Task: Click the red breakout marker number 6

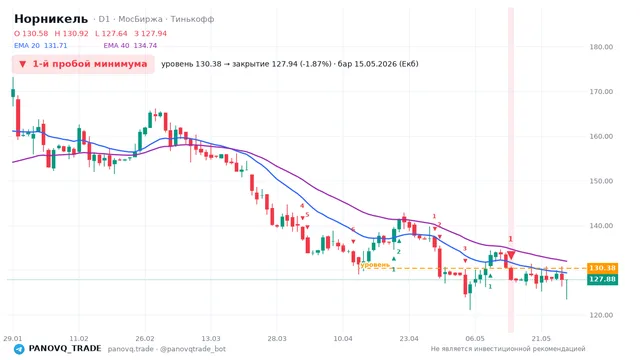Action: pyautogui.click(x=353, y=229)
